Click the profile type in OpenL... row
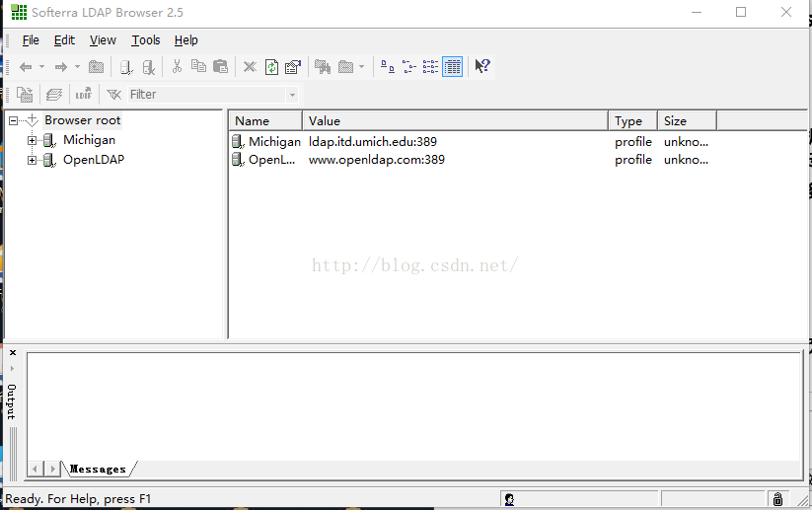The image size is (812, 510). click(632, 160)
